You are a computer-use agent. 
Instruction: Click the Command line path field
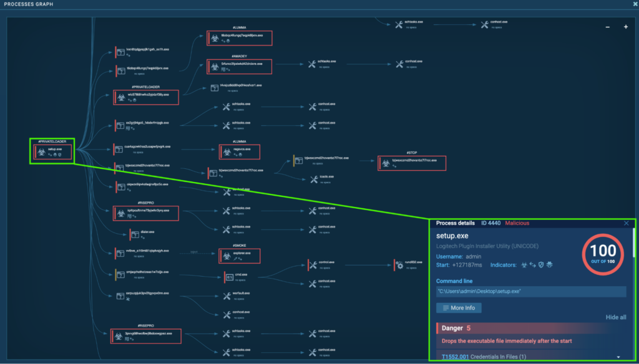(x=530, y=292)
